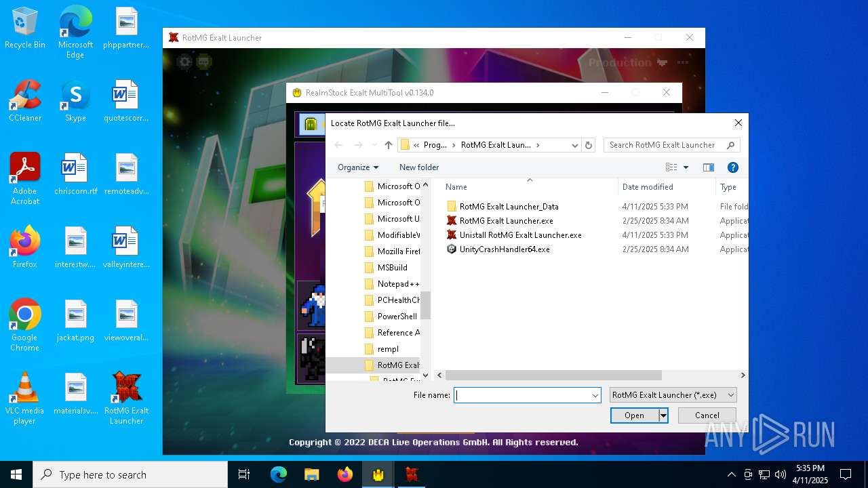Click the horizontal scrollbar in file list
This screenshot has height=488, width=868.
553,375
